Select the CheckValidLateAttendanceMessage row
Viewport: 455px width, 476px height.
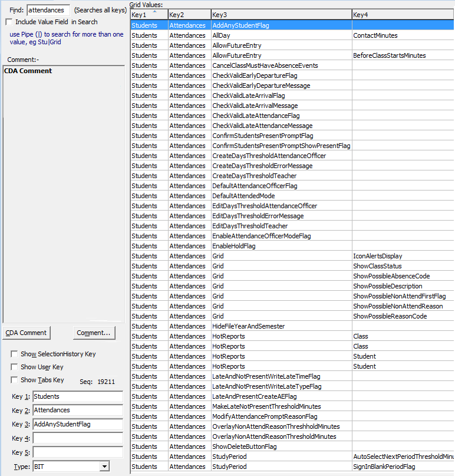(292, 126)
